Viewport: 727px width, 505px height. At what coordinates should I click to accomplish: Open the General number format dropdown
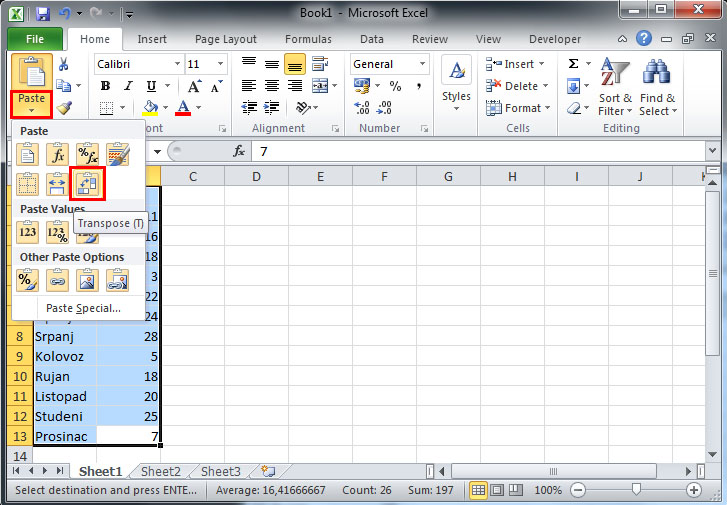[422, 64]
